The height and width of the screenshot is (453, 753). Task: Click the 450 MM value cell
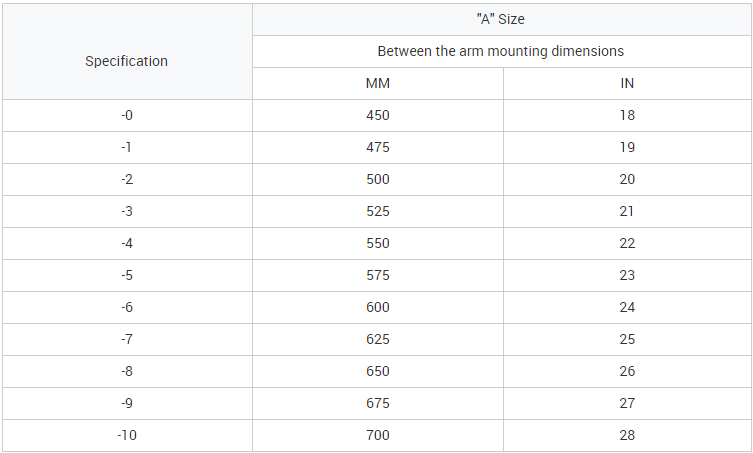378,115
